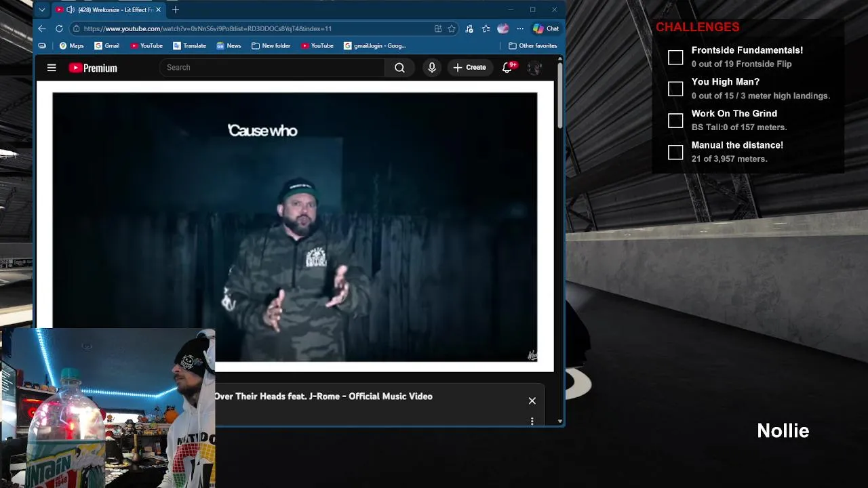Open the Gmail bookmark
868x488 pixels.
[107, 45]
